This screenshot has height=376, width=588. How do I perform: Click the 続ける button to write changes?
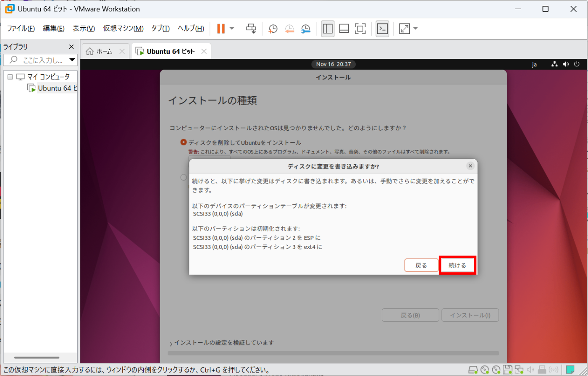click(457, 265)
